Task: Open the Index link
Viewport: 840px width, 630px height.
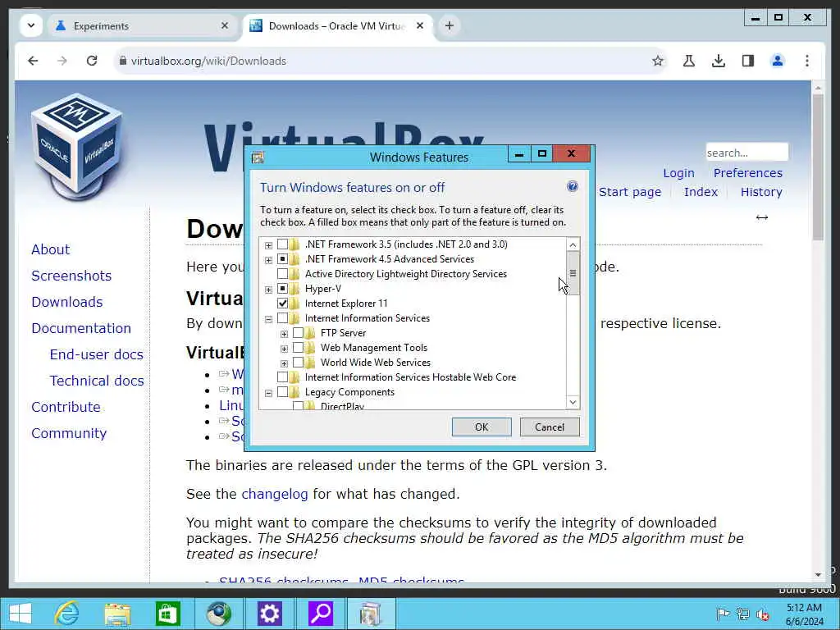Action: 701,192
